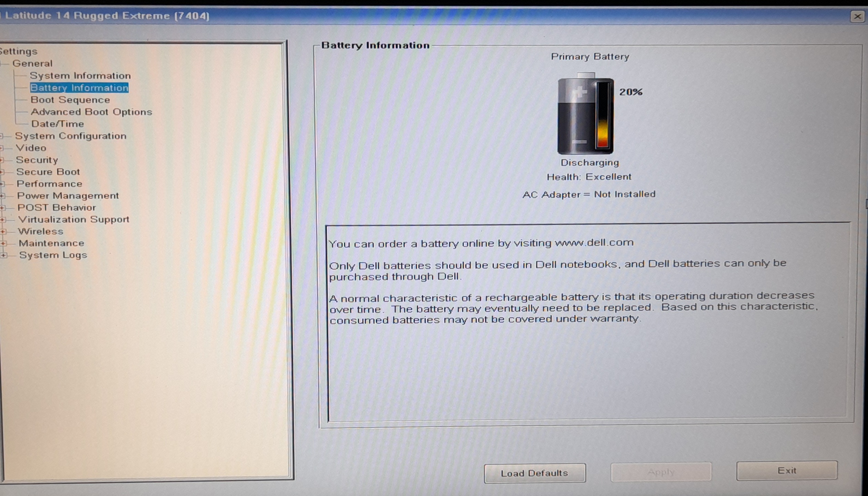868x496 pixels.
Task: Expand the Secure Boot node
Action: click(2, 172)
